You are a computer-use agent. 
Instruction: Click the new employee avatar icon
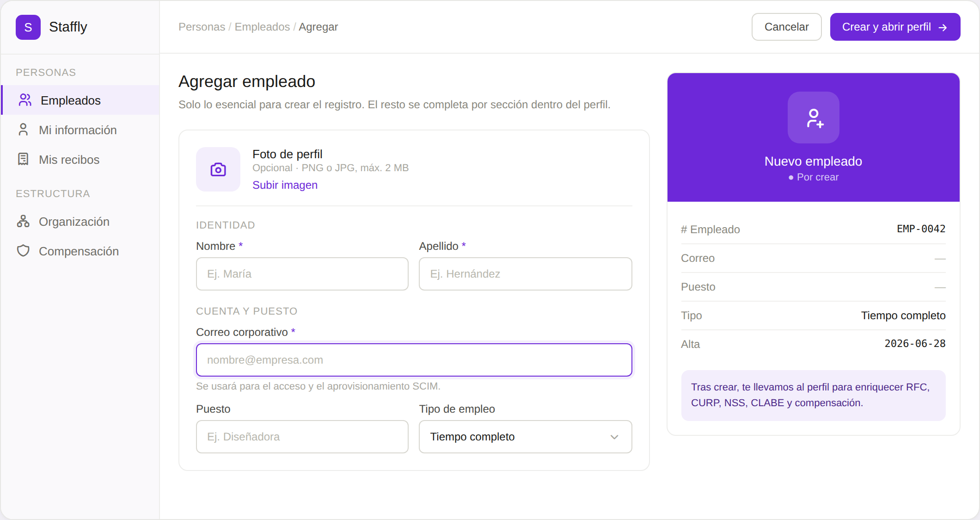[x=814, y=118]
